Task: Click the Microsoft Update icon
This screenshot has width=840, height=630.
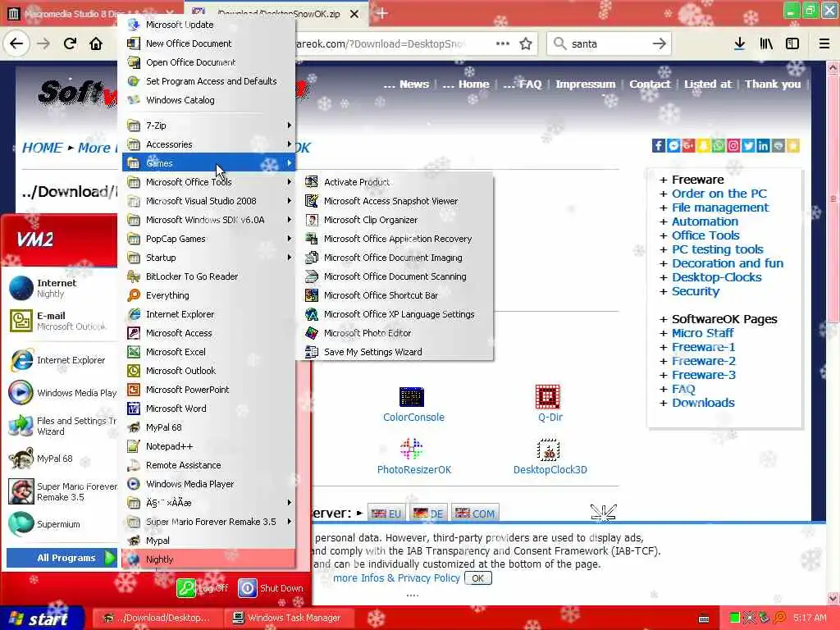Action: (134, 25)
